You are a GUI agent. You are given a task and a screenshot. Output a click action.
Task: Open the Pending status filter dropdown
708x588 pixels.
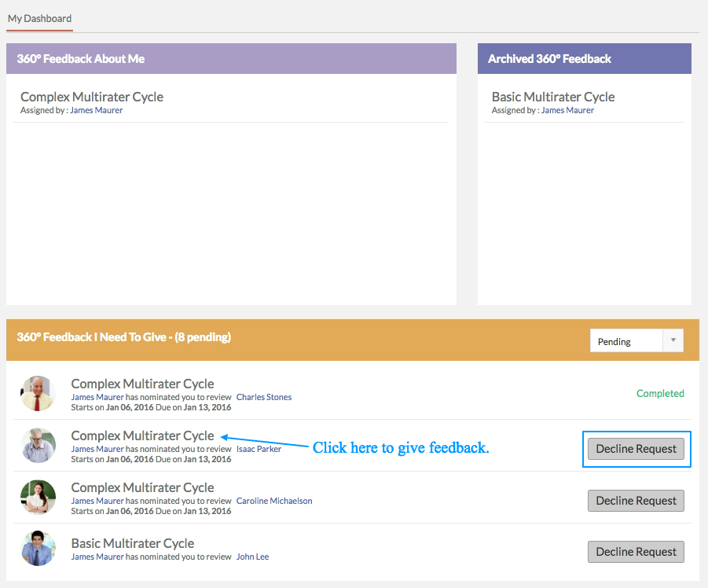tap(636, 340)
